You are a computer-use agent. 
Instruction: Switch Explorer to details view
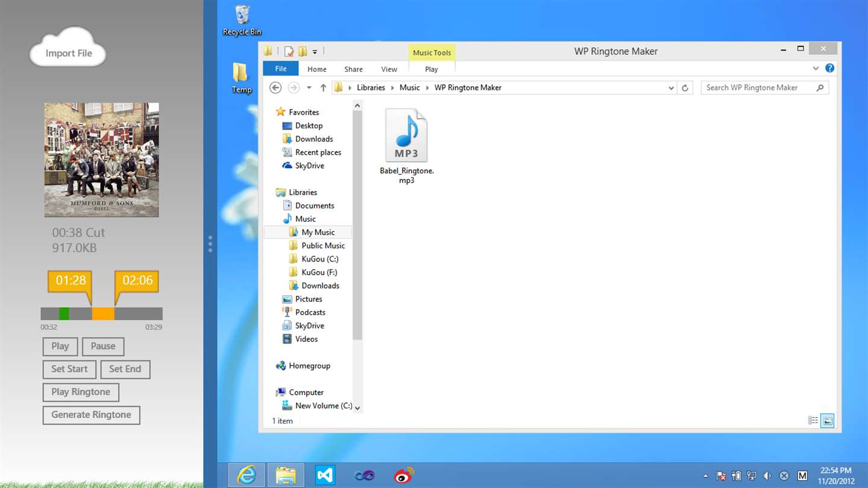(813, 421)
